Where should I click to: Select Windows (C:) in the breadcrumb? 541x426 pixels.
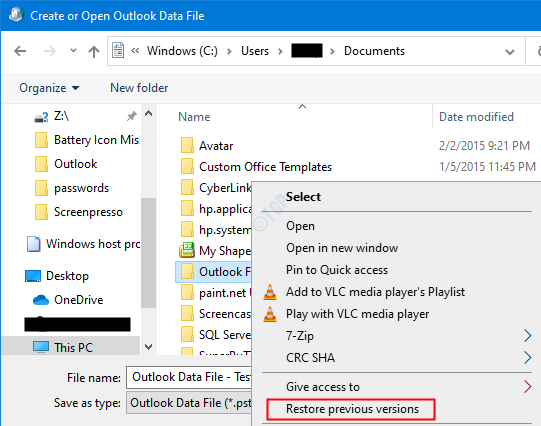coord(182,51)
